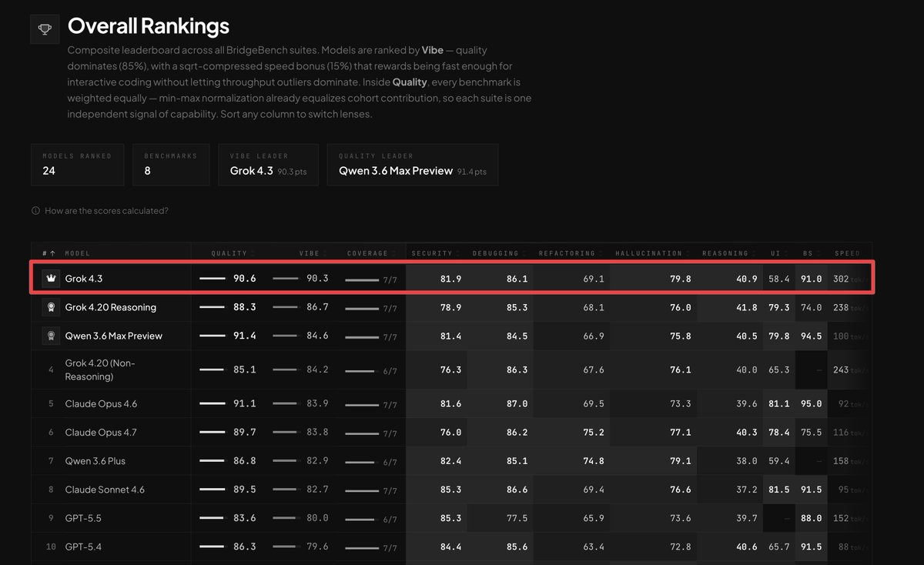This screenshot has height=565, width=924.
Task: Open the Claude Opus 4.7 model name
Action: (101, 432)
